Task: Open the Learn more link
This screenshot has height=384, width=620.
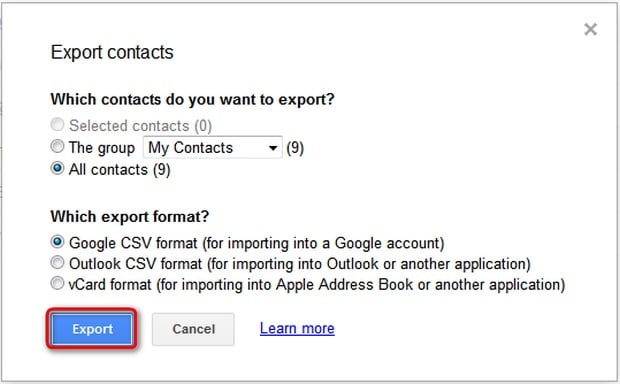Action: (297, 329)
